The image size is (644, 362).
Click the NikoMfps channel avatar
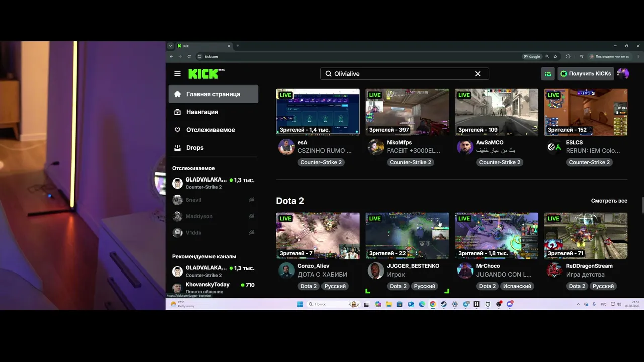pyautogui.click(x=376, y=147)
